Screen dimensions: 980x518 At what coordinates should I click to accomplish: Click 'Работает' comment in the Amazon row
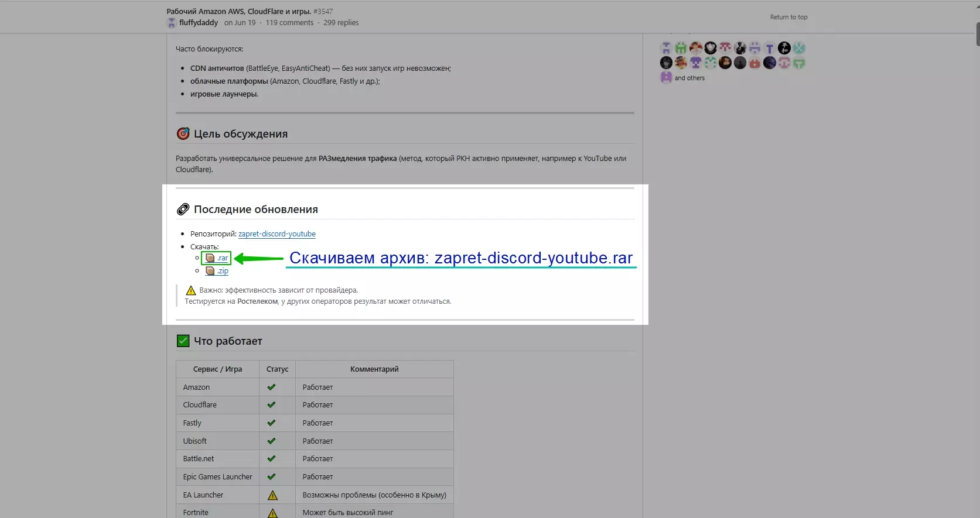317,387
